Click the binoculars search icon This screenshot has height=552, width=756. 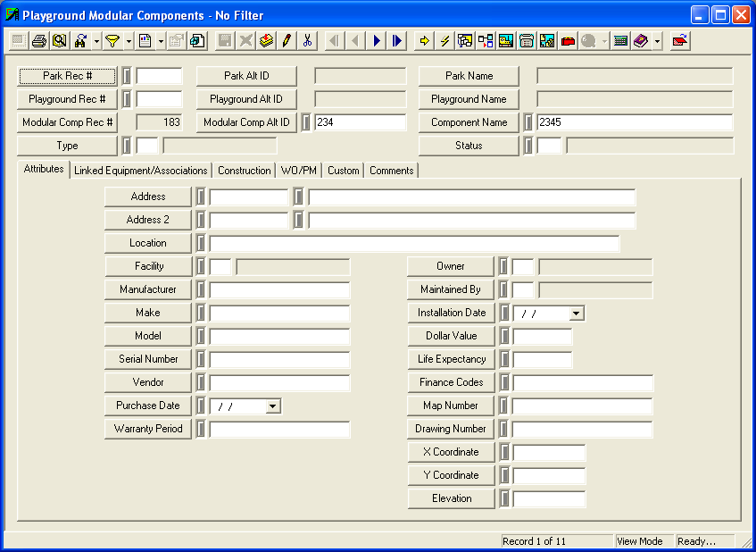80,41
